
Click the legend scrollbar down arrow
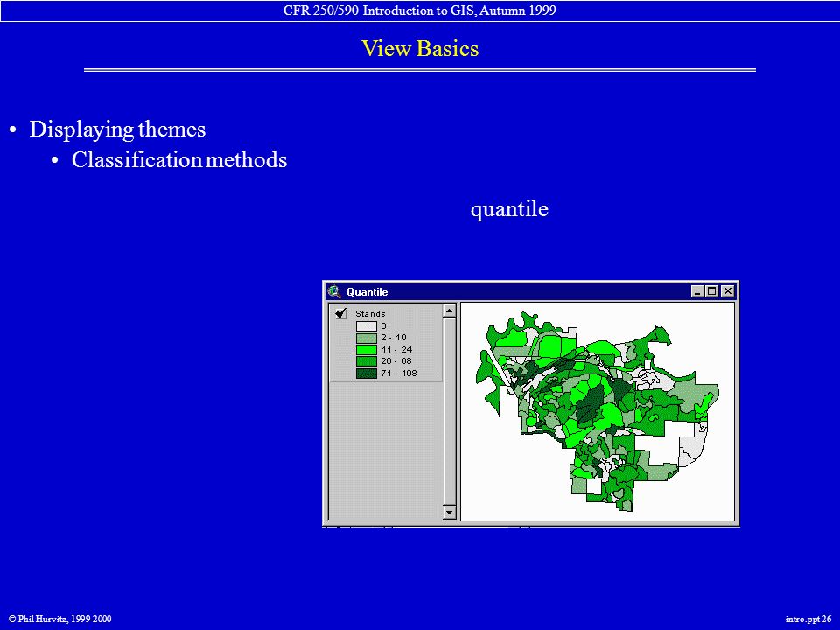tap(450, 513)
